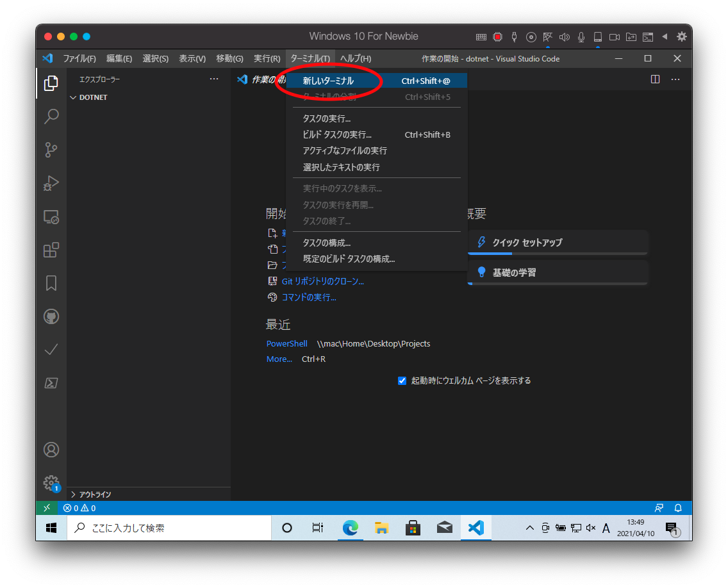Viewport: 728px width, 588px height.
Task: Select 新しいターミナル from the Terminal menu
Action: [377, 81]
